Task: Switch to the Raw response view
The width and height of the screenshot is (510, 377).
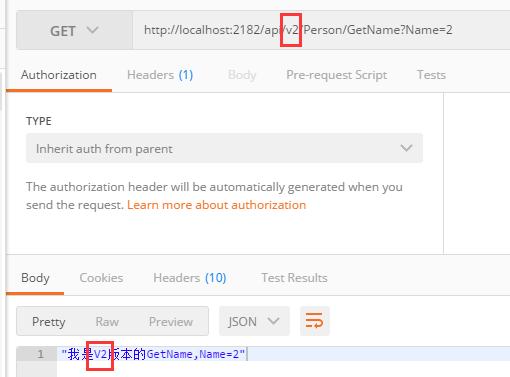Action: tap(107, 322)
